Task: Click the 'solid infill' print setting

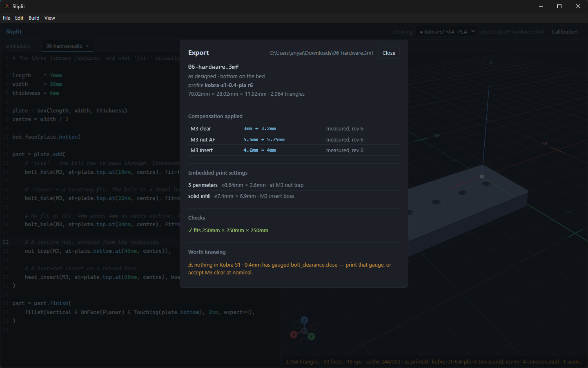Action: click(199, 196)
